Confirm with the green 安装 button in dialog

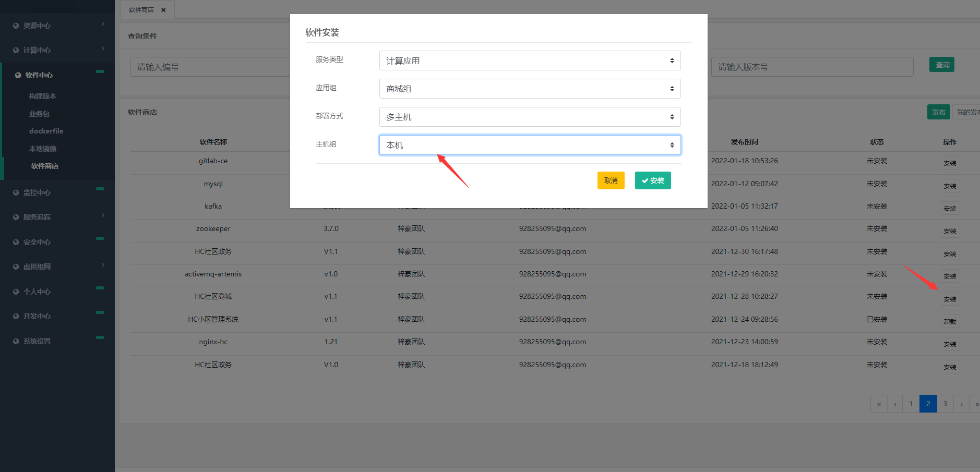coord(653,180)
